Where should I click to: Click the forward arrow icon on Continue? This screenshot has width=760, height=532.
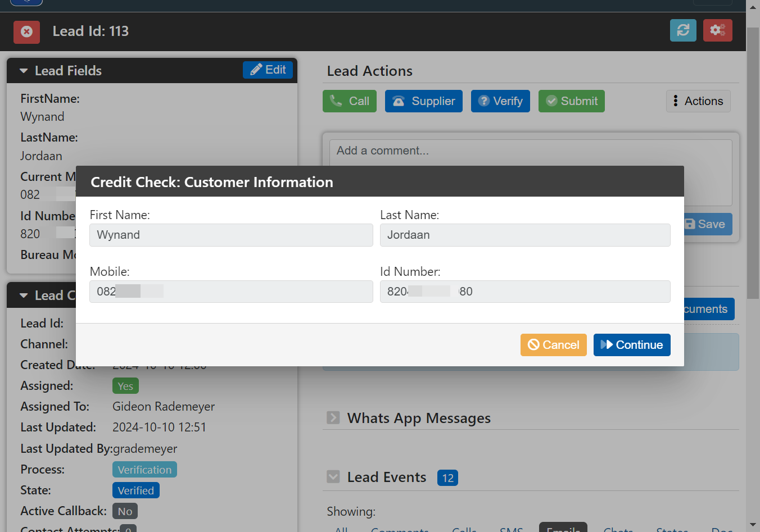tap(607, 344)
